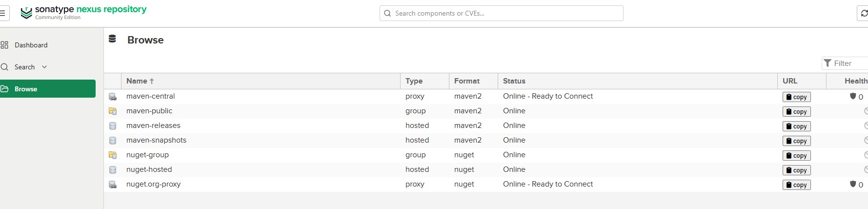Click the maven-central proxy repository icon
This screenshot has width=868, height=209.
click(x=113, y=97)
